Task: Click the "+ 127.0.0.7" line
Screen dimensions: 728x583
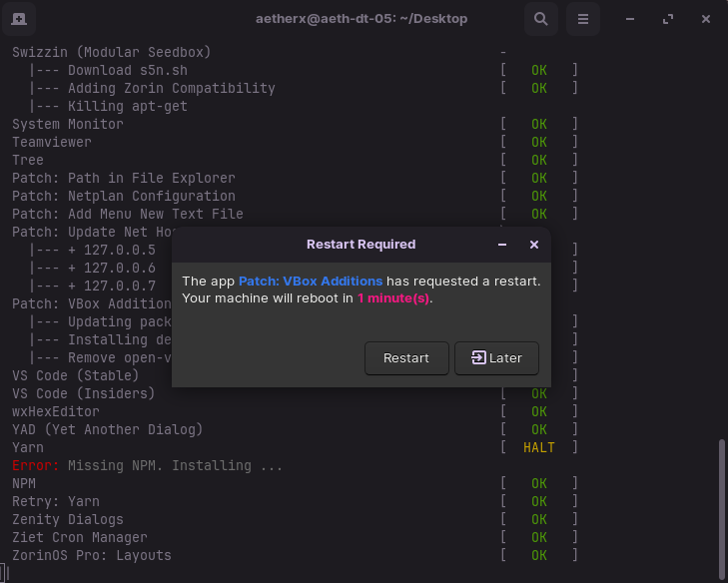Action: tap(112, 286)
